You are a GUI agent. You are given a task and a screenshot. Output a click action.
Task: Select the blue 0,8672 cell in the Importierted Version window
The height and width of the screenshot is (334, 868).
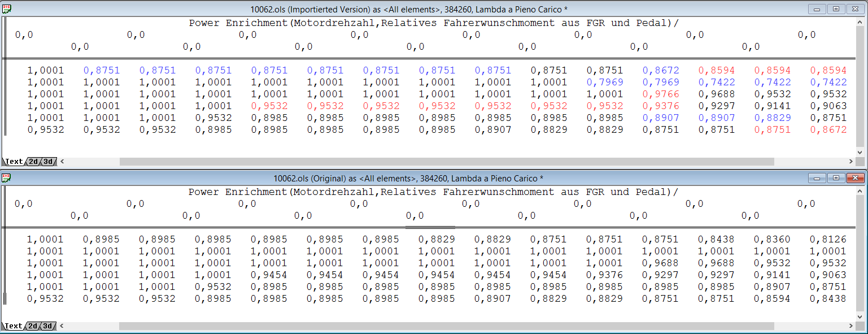click(x=661, y=71)
